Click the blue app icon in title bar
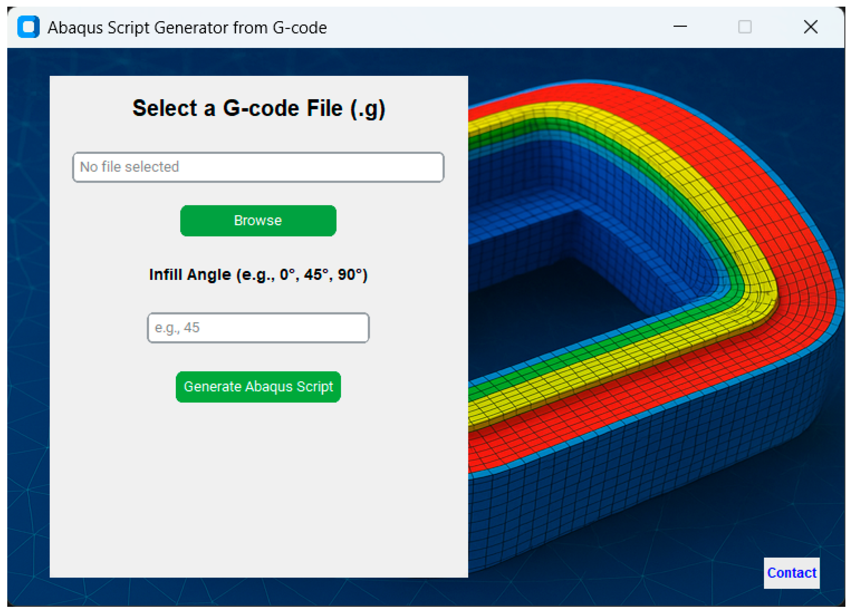The image size is (853, 616). [28, 27]
